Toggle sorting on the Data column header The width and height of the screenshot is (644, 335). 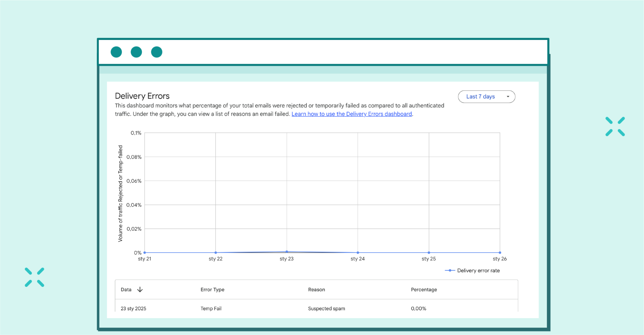click(x=127, y=289)
